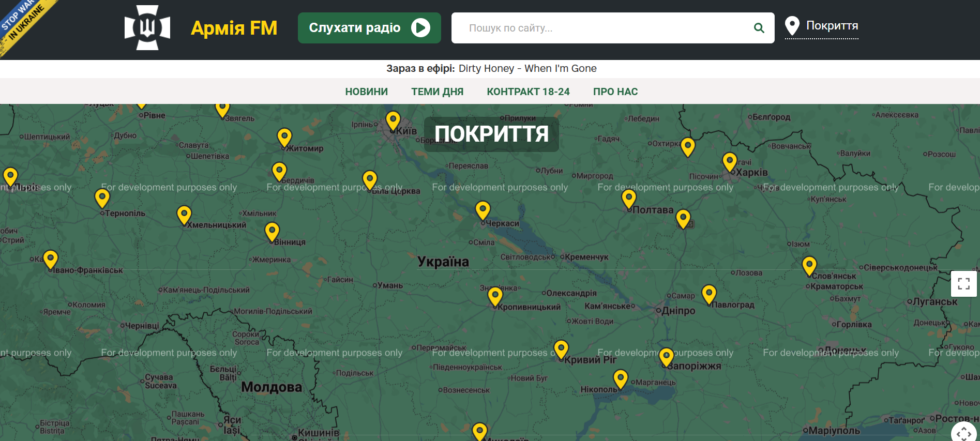Click the Dirty Honey - When I'm Gone track text
980x441 pixels.
[x=527, y=68]
